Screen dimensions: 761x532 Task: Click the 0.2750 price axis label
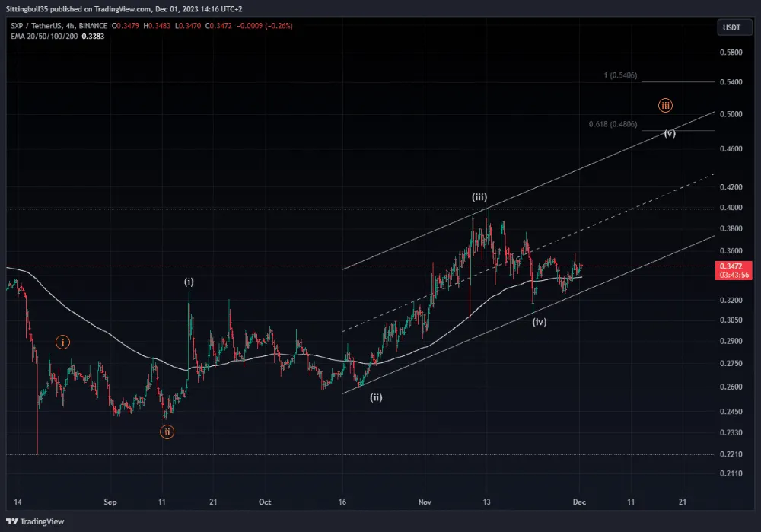pyautogui.click(x=731, y=364)
